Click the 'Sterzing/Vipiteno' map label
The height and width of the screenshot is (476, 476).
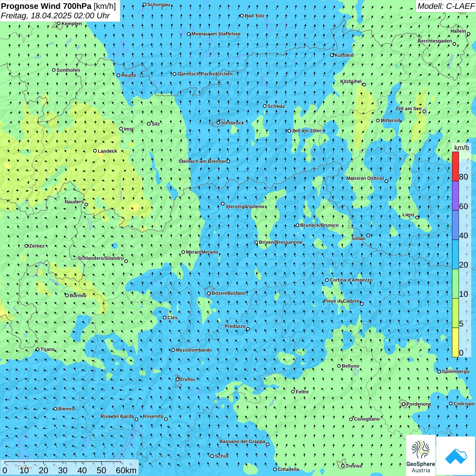(245, 207)
